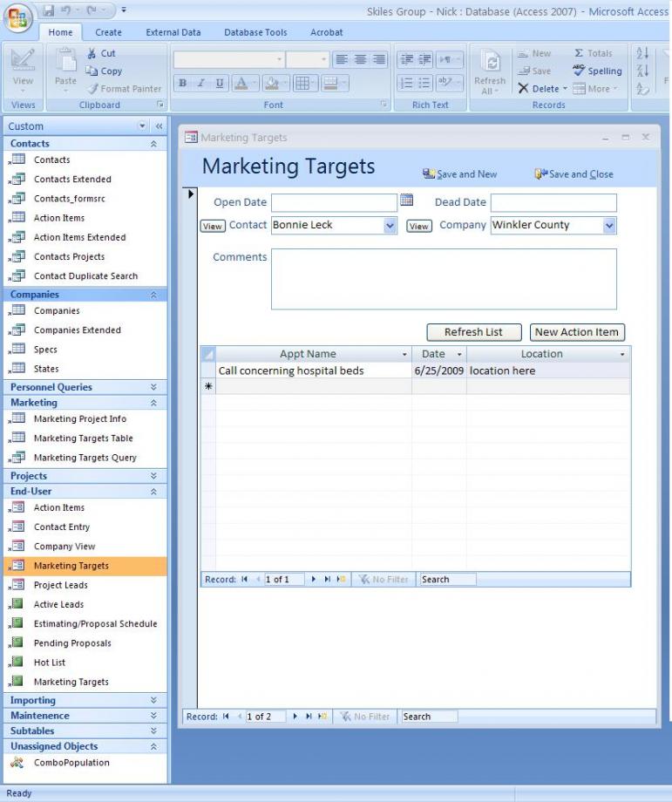Open Contacts Extended query in navigation pane
The height and width of the screenshot is (802, 672).
(72, 179)
